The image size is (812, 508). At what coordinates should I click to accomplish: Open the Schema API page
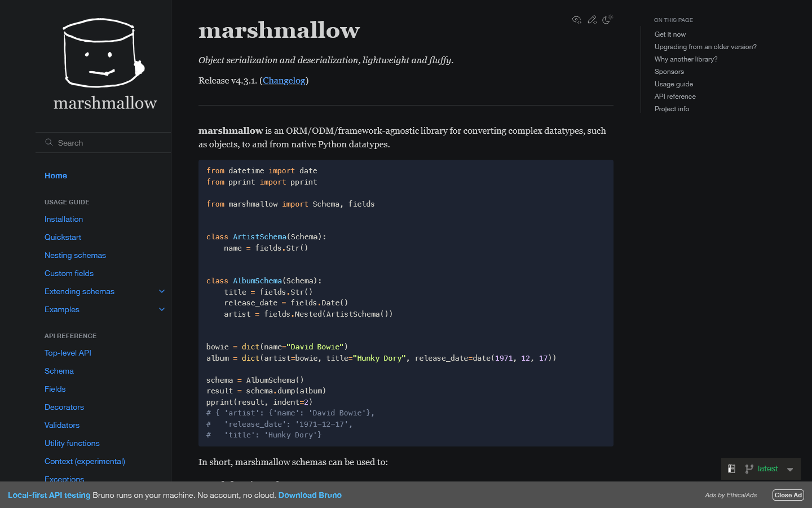point(59,371)
